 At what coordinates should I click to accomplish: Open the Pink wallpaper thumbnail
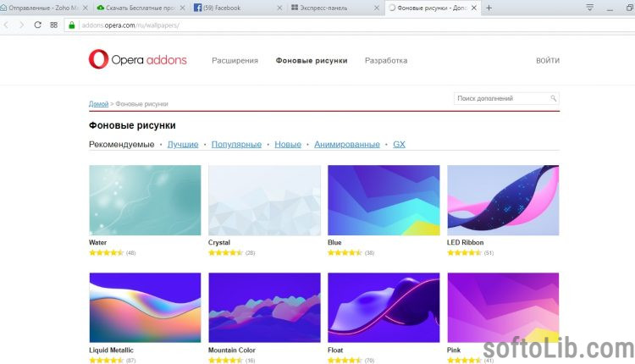[x=503, y=307]
